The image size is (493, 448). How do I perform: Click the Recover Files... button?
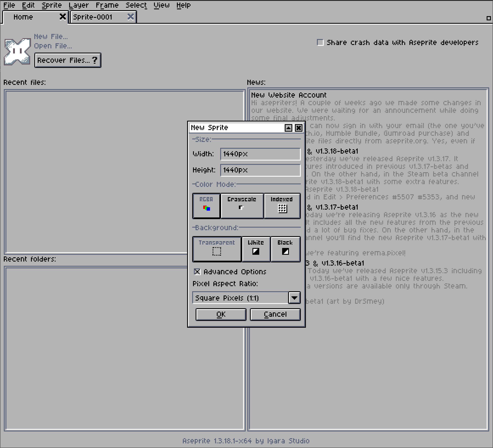pos(68,60)
